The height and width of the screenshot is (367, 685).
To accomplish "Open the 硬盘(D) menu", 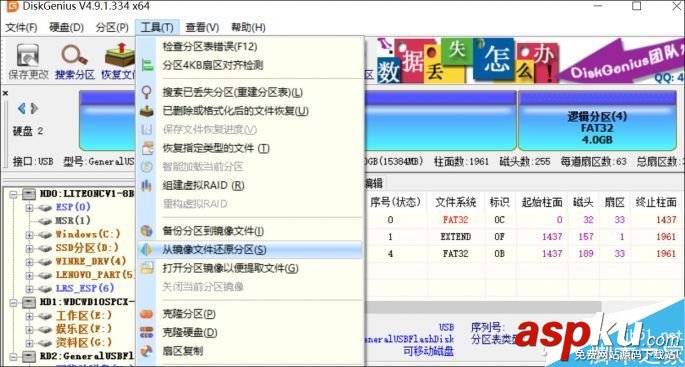I will pyautogui.click(x=66, y=28).
